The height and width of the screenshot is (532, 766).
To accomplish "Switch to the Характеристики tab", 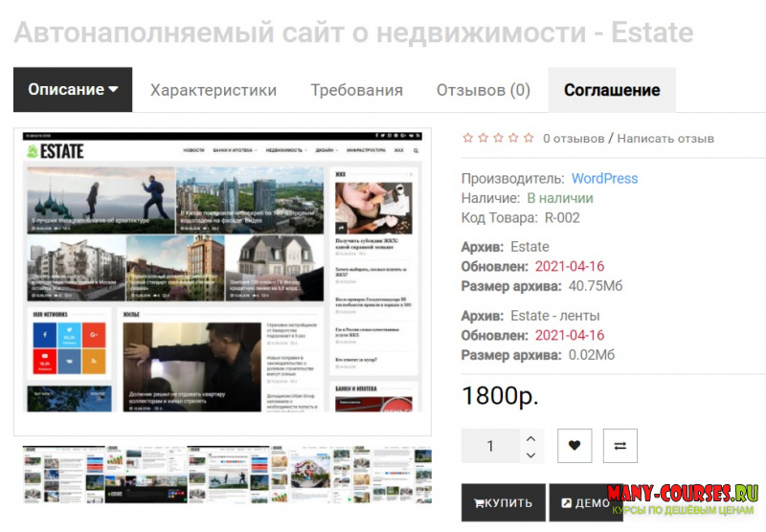I will 213,90.
